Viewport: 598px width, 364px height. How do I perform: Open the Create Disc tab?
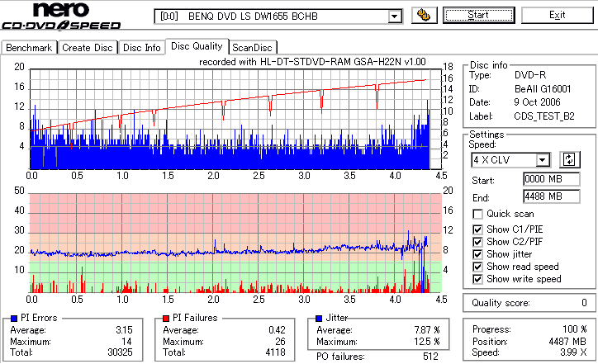pos(88,48)
